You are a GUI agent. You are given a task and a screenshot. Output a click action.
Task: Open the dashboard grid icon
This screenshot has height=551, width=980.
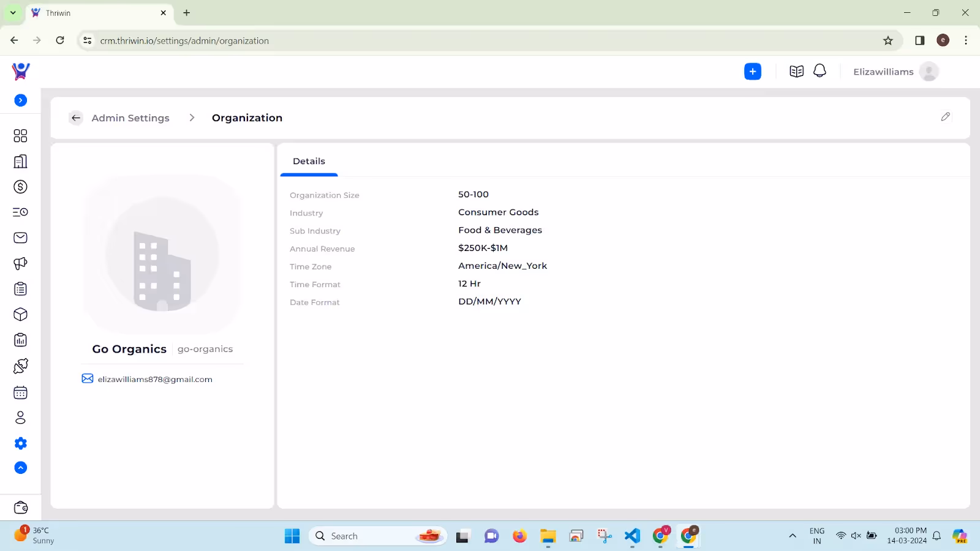[20, 135]
